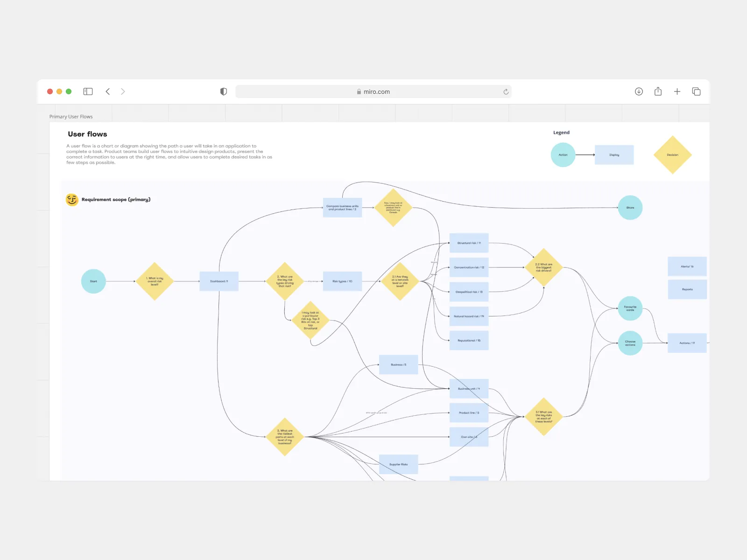Viewport: 747px width, 560px height.
Task: Show the tab overview grid
Action: click(x=696, y=91)
